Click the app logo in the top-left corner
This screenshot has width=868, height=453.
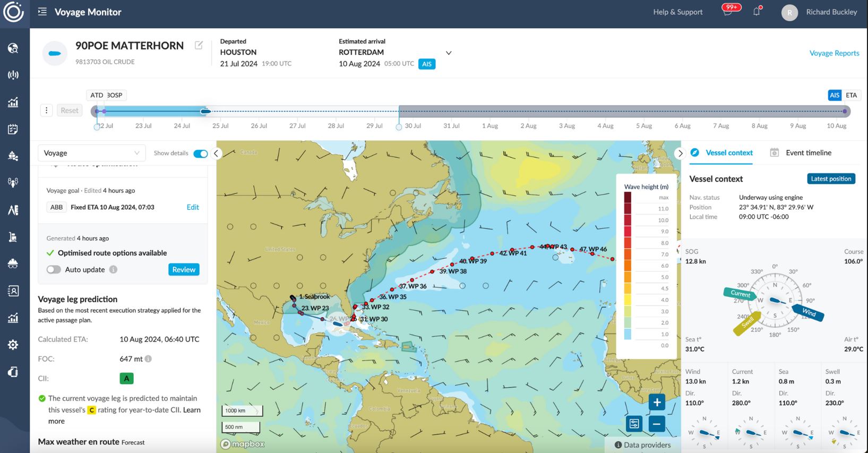[x=13, y=12]
